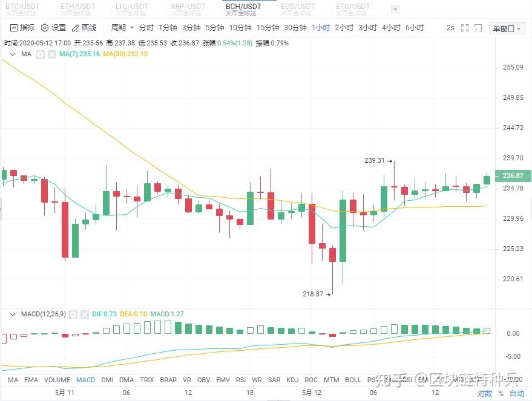Switch to the EOS/USDT tab

click(298, 9)
